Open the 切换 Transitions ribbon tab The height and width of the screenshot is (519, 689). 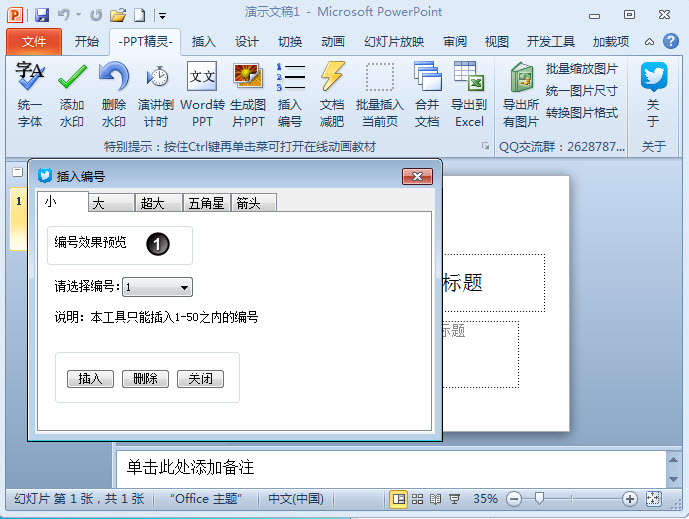pos(290,42)
